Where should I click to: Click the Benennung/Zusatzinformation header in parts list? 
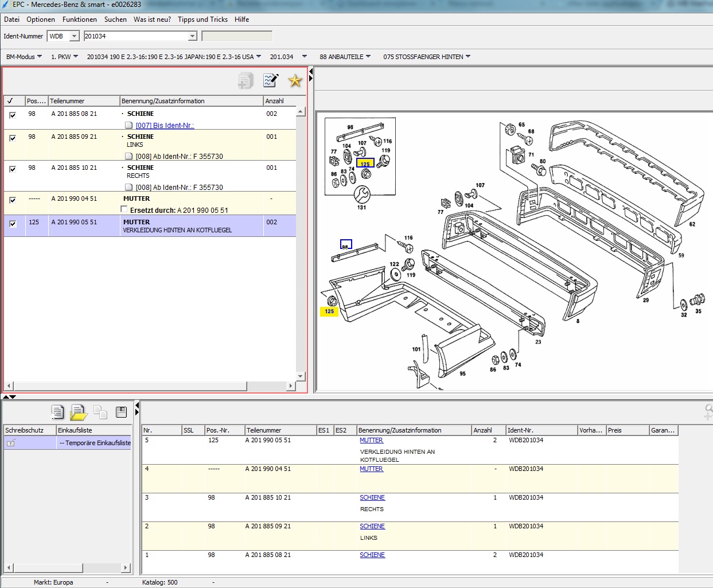click(x=191, y=100)
